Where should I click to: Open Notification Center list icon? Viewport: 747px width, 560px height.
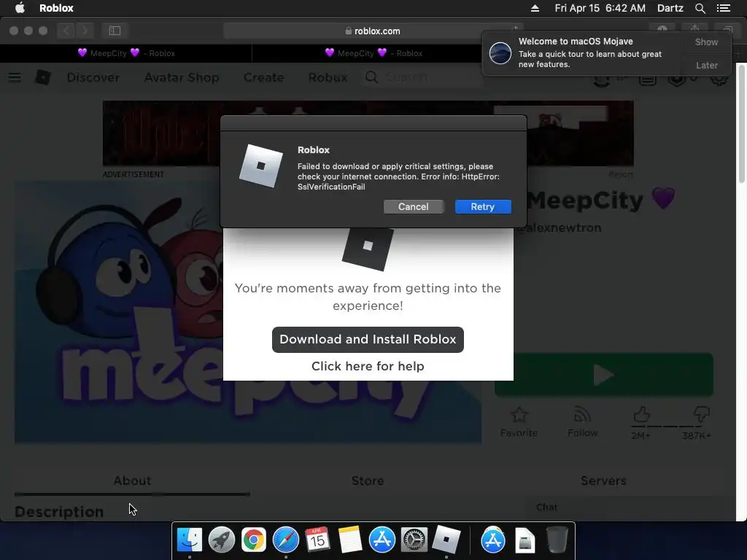(x=724, y=8)
